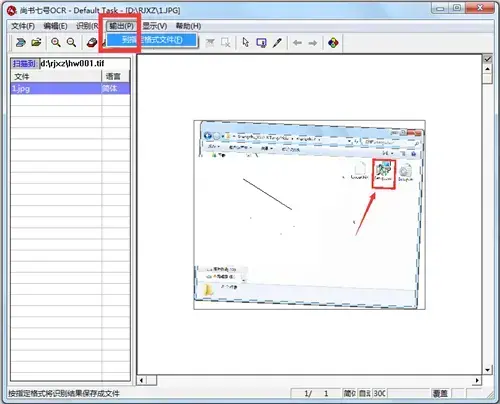
Task: Click the scan toolbar icon
Action: pyautogui.click(x=20, y=43)
